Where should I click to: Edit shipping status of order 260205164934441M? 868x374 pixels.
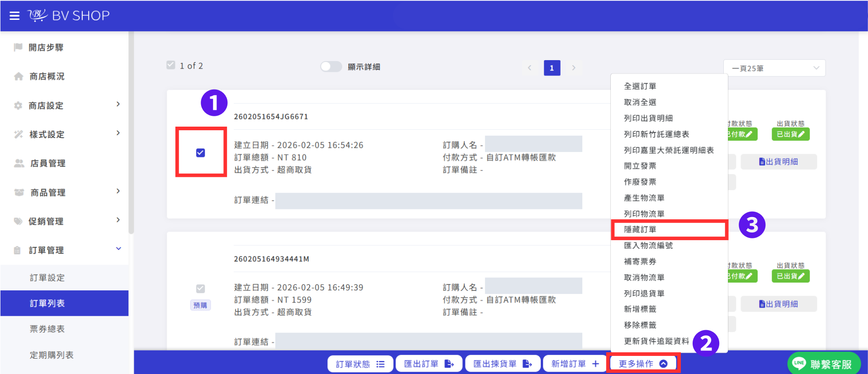[x=790, y=276]
